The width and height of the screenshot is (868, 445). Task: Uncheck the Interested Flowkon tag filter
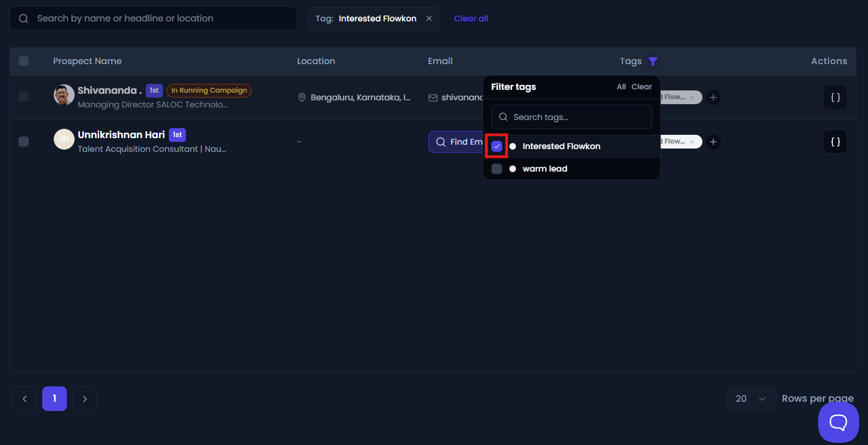click(x=497, y=146)
